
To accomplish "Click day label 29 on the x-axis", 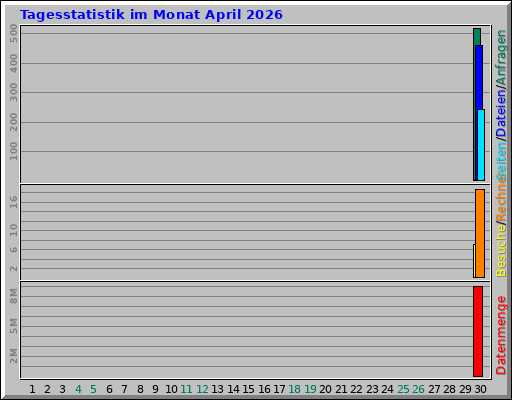I will (465, 389).
